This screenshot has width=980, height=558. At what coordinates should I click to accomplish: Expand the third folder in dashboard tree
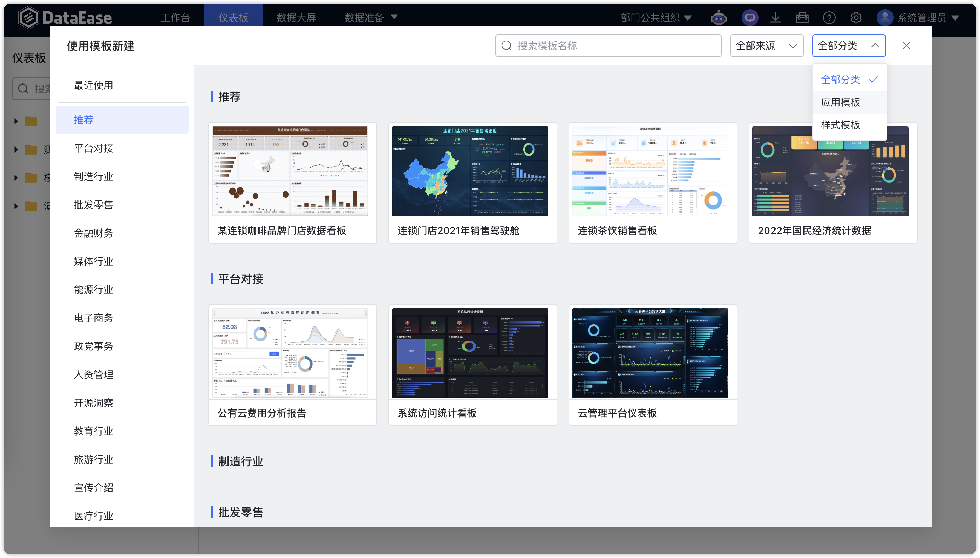coord(16,178)
